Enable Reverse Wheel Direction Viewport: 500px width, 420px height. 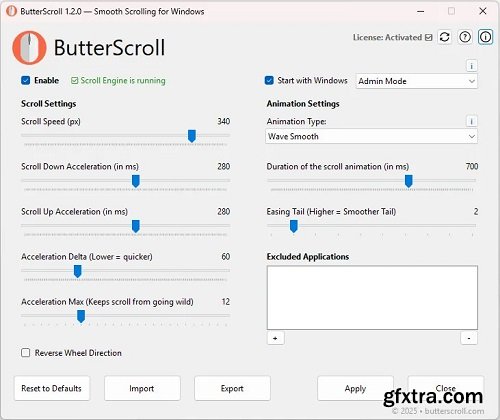pyautogui.click(x=25, y=353)
